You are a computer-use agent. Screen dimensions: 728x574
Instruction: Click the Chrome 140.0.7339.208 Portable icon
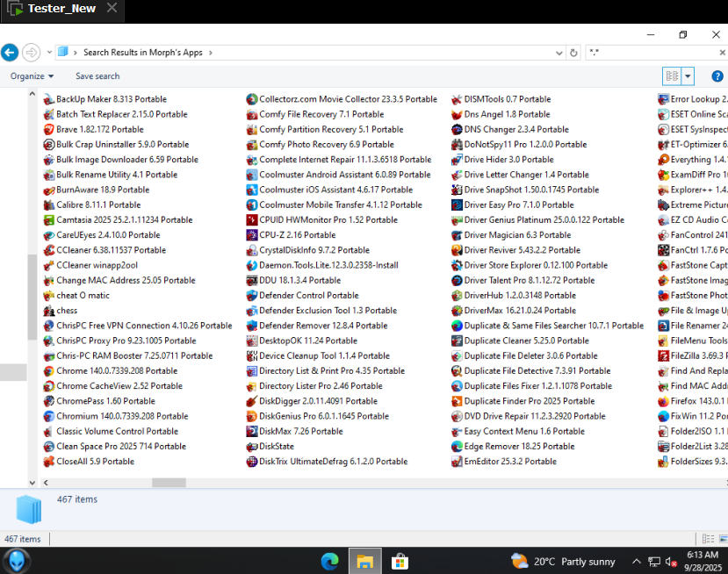tap(49, 370)
